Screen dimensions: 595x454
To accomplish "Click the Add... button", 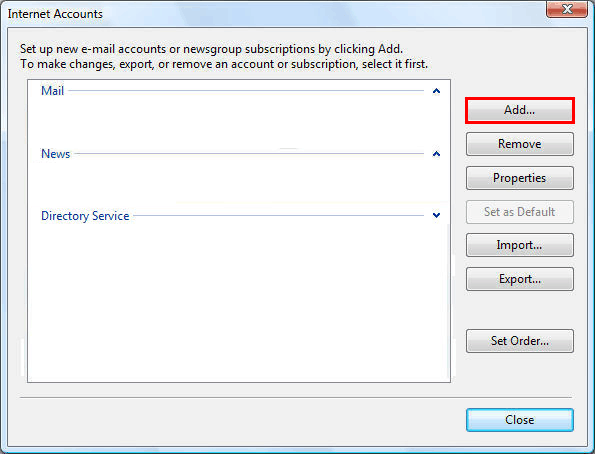I will tap(519, 110).
